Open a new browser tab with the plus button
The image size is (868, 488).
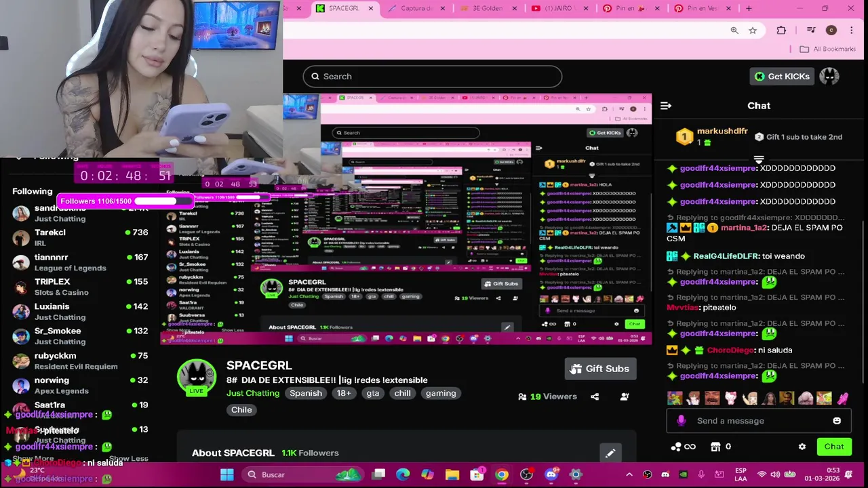pos(749,8)
